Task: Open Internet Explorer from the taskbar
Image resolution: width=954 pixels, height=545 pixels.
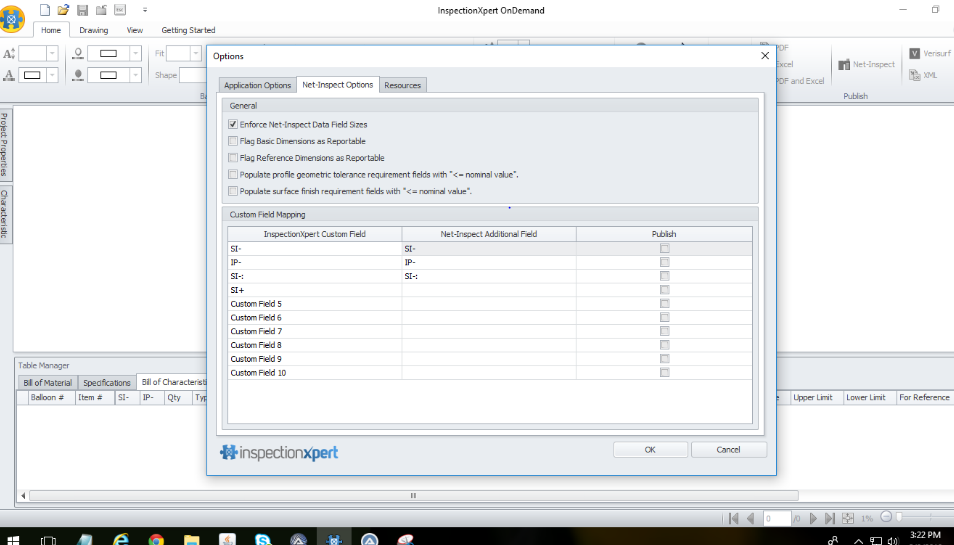Action: point(120,540)
